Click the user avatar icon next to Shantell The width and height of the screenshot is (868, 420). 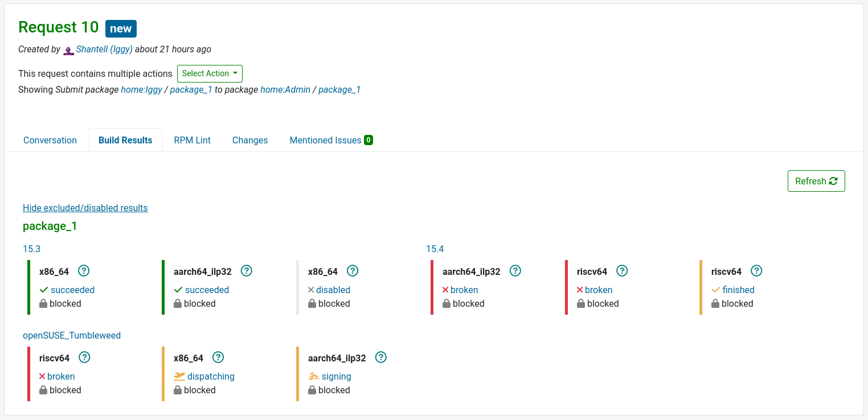[68, 50]
